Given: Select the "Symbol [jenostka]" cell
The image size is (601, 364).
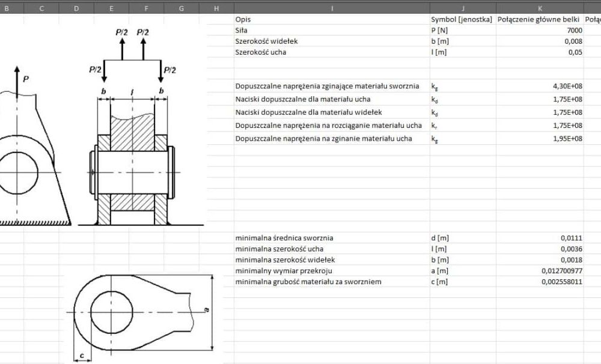Looking at the screenshot, I should point(462,19).
